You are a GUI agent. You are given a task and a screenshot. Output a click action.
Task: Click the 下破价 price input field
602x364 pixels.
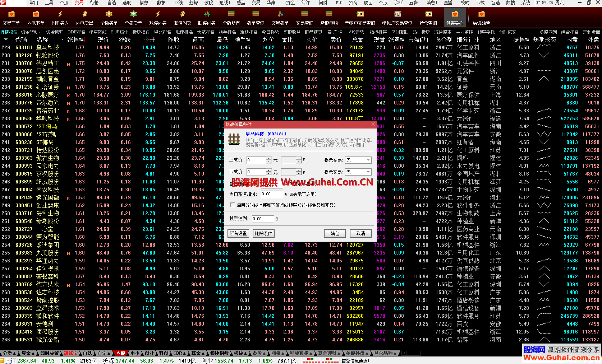coord(256,172)
